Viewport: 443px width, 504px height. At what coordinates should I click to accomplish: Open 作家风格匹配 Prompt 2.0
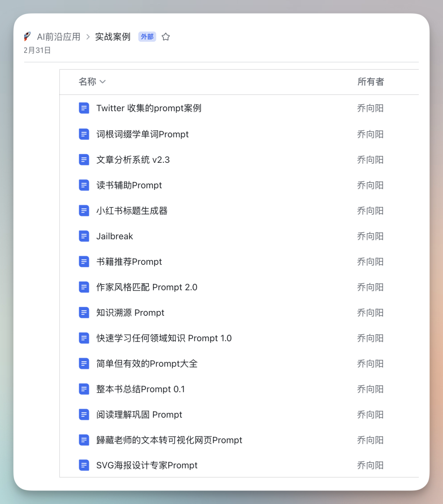[147, 287]
